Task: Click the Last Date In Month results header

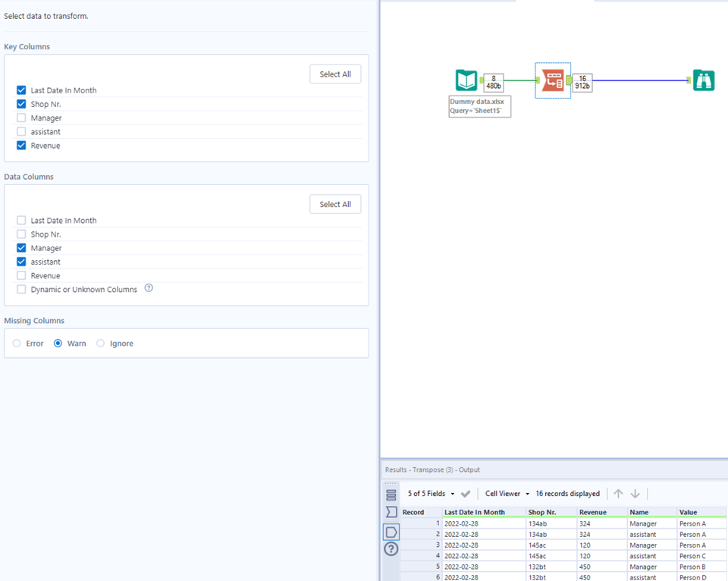Action: pyautogui.click(x=485, y=512)
